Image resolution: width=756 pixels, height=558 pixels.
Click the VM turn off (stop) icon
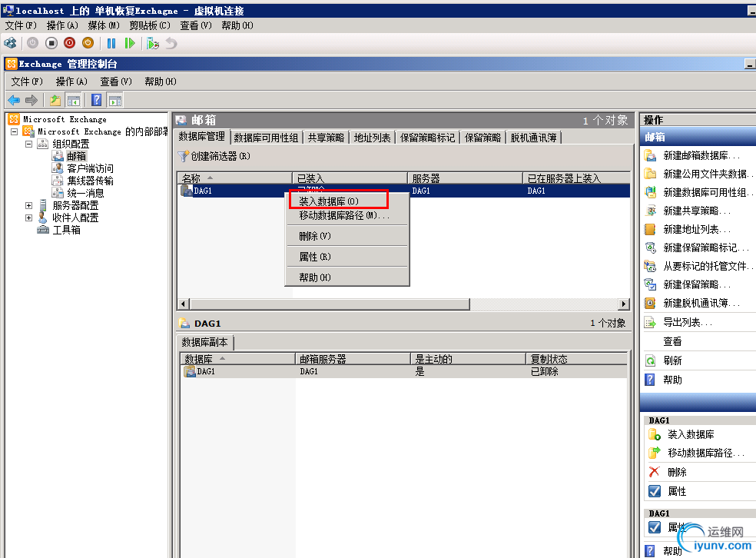51,43
